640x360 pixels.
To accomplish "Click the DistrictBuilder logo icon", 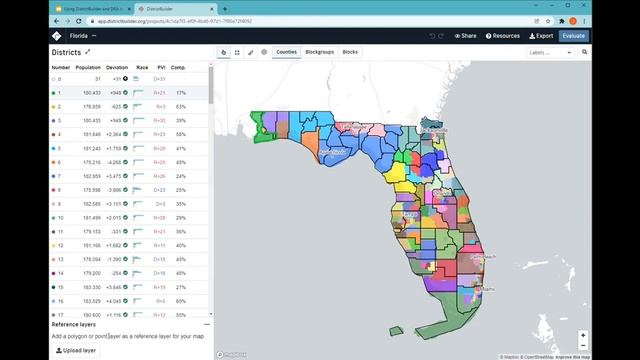I will coord(56,36).
